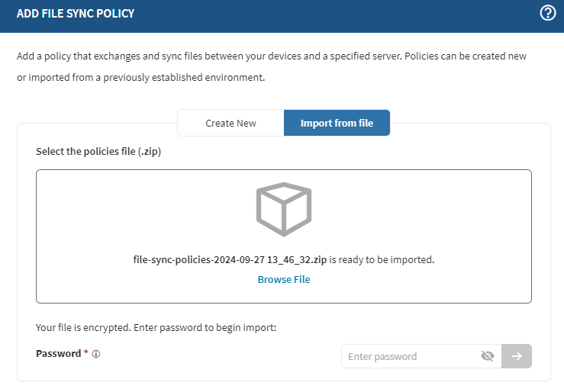Click the "Your file is encrypted" message
This screenshot has height=392, width=564.
click(156, 328)
